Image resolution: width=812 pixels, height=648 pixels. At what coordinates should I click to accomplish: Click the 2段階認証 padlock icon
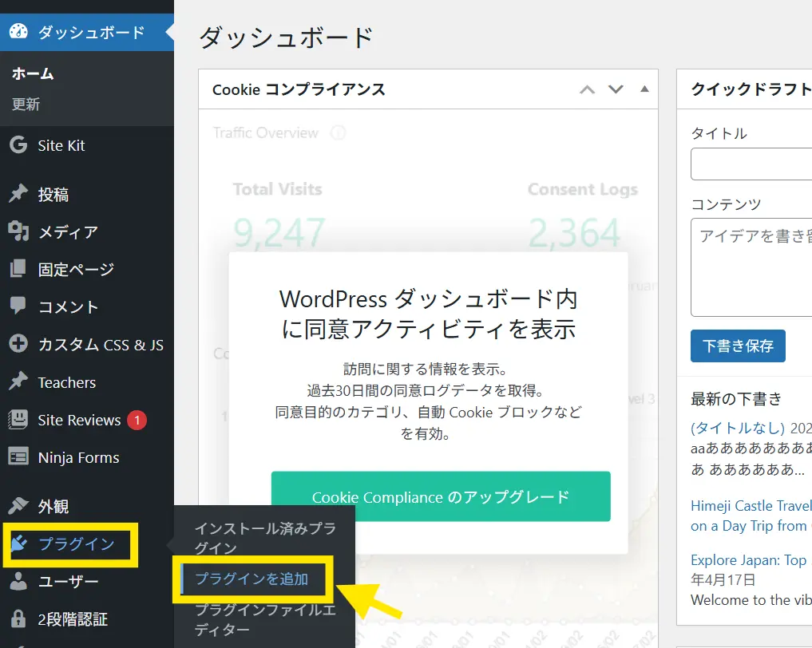click(18, 619)
